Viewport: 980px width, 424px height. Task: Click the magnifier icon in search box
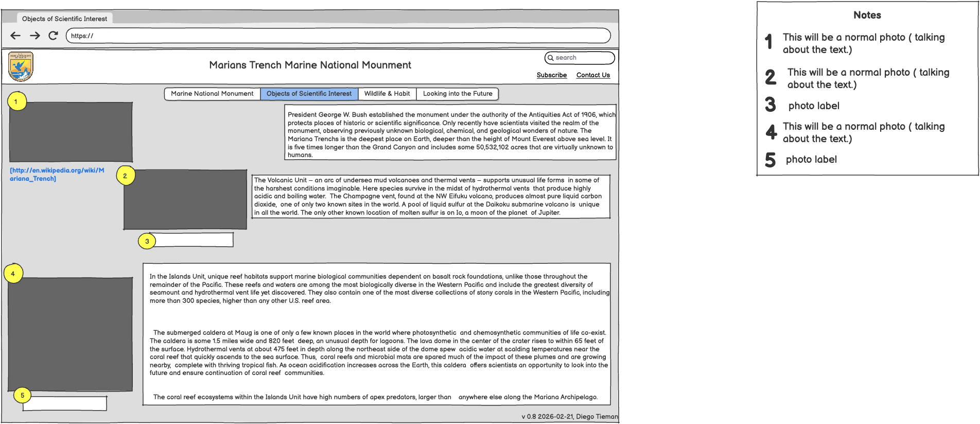pyautogui.click(x=551, y=58)
